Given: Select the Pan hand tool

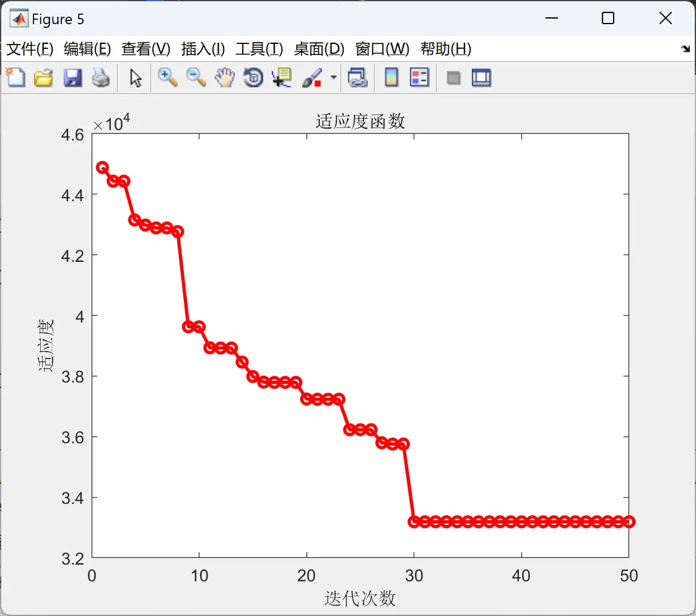Looking at the screenshot, I should pyautogui.click(x=225, y=77).
